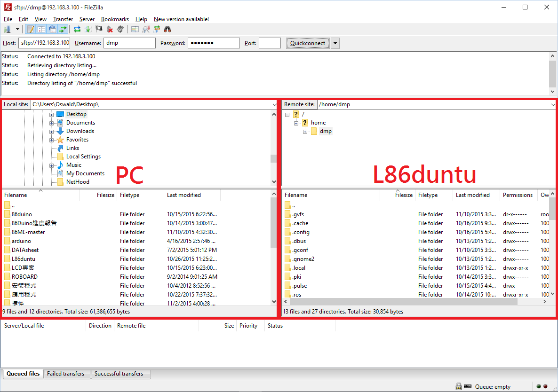The height and width of the screenshot is (392, 558).
Task: Click the folder icon beside .cache
Action: 287,223
